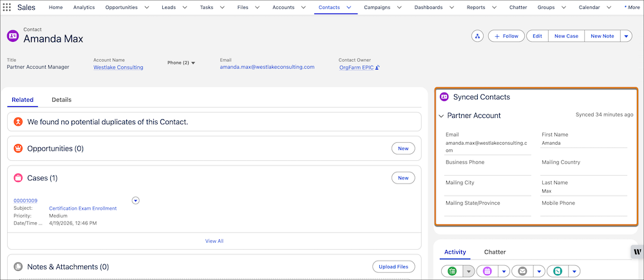
Task: Open the Files nav dropdown arrow
Action: (257, 7)
